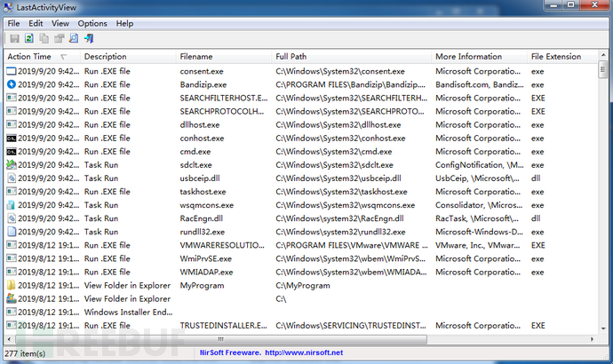
Task: Click the Bandisoft.com more information cell
Action: (x=480, y=84)
